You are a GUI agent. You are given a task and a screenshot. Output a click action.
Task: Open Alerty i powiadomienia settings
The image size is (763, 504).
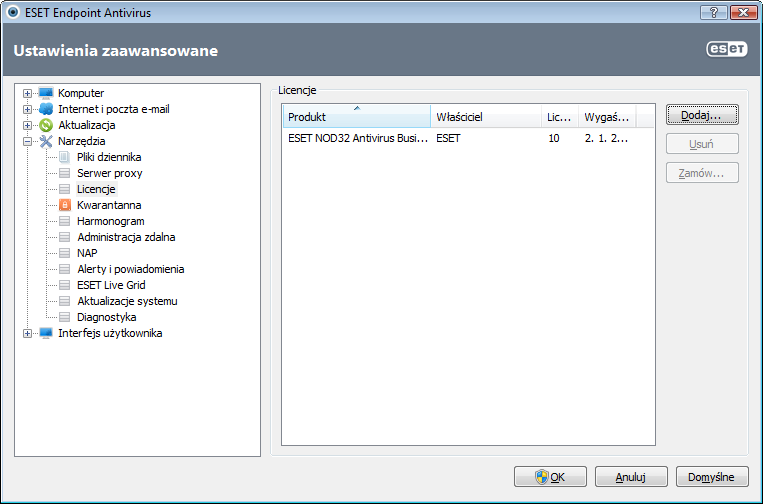point(130,269)
